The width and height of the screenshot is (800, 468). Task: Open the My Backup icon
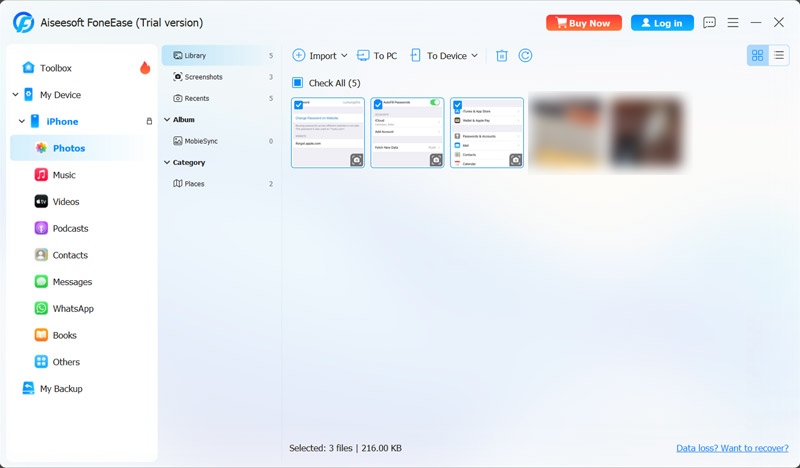pos(29,388)
